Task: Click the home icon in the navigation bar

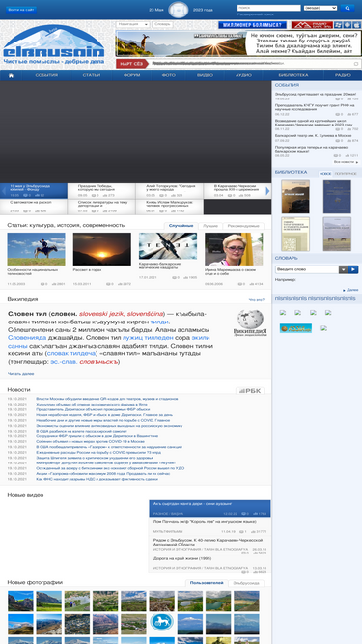Action: (x=11, y=75)
